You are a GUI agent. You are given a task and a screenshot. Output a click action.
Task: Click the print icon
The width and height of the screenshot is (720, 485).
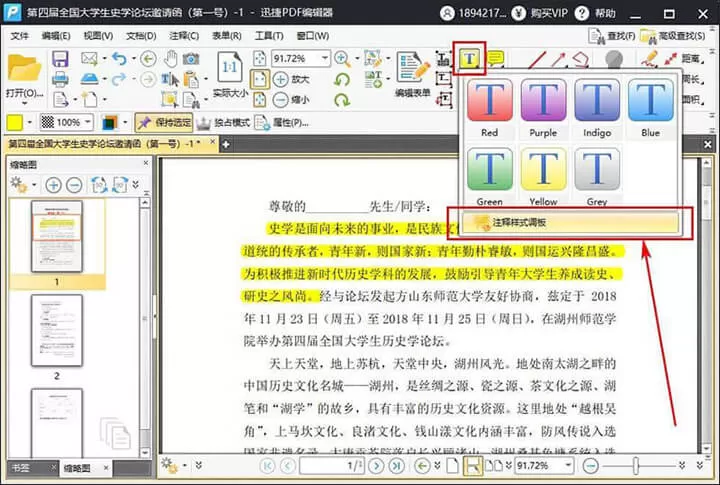[x=60, y=79]
